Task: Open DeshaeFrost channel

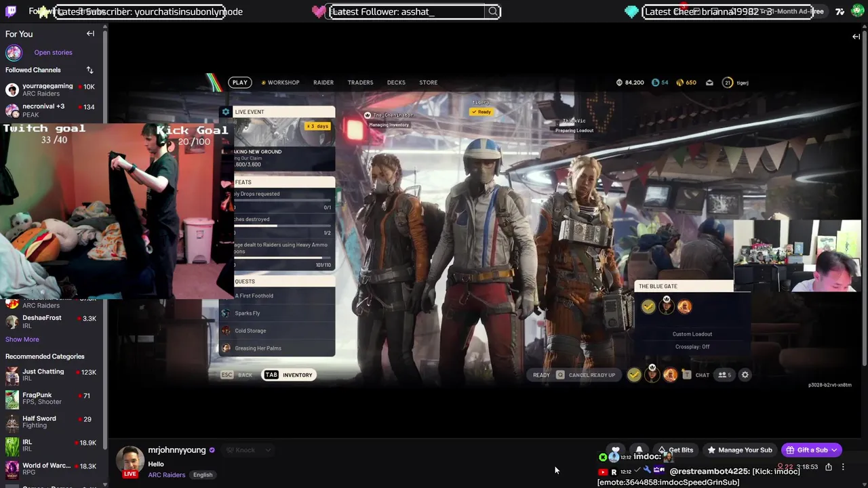Action: [50, 321]
